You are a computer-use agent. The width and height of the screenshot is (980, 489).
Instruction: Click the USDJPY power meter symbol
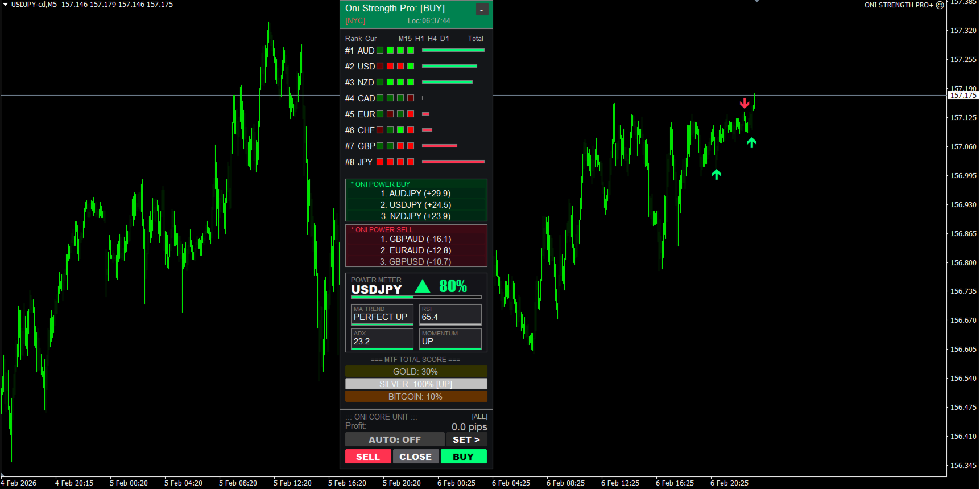pyautogui.click(x=377, y=289)
